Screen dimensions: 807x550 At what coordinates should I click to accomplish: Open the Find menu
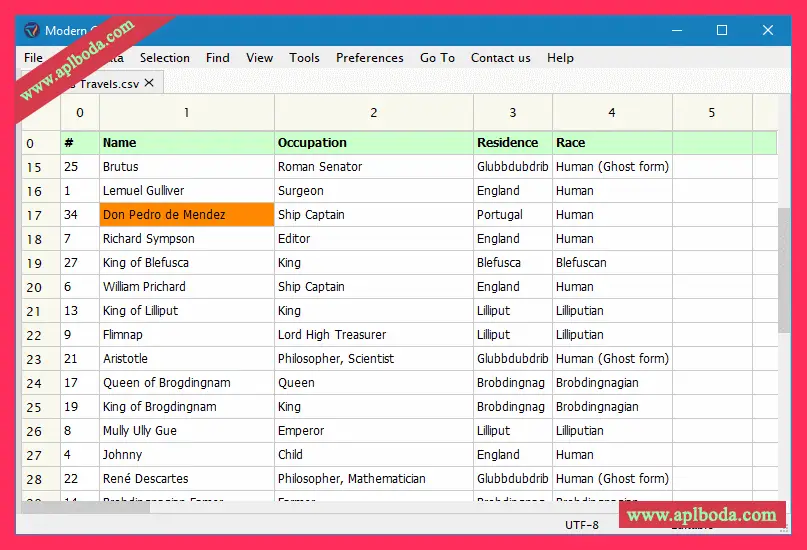point(217,58)
